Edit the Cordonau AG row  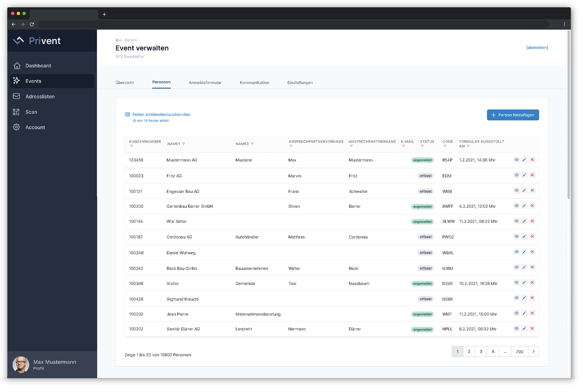click(x=524, y=236)
